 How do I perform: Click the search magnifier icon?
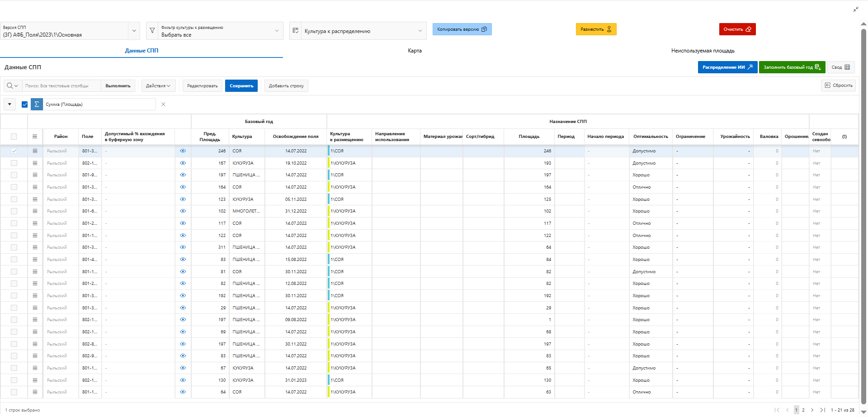(x=10, y=86)
